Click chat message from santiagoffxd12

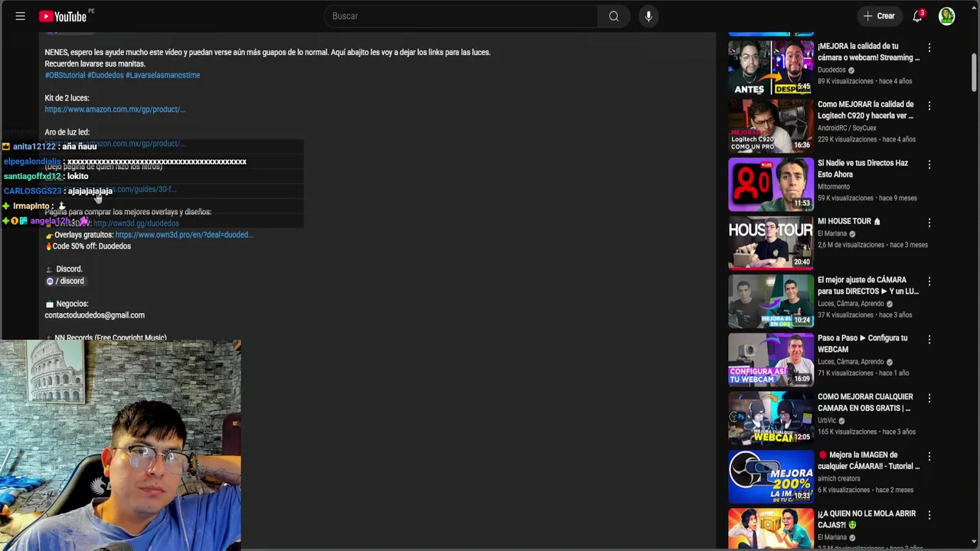coord(46,176)
